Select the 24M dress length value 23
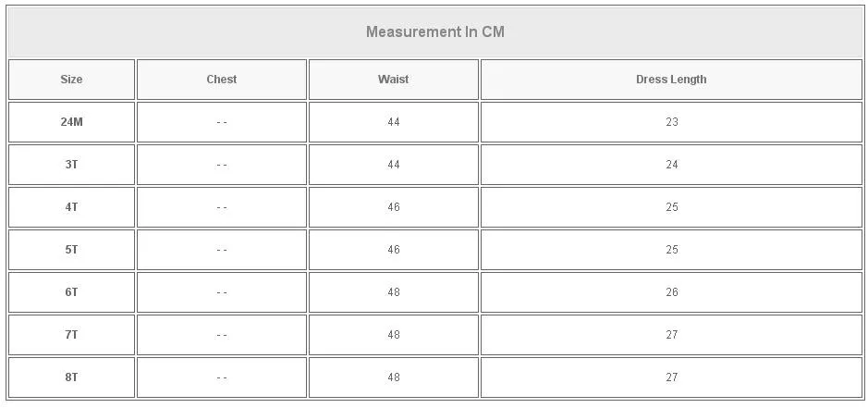Viewport: 868px width, 408px height. coord(672,122)
